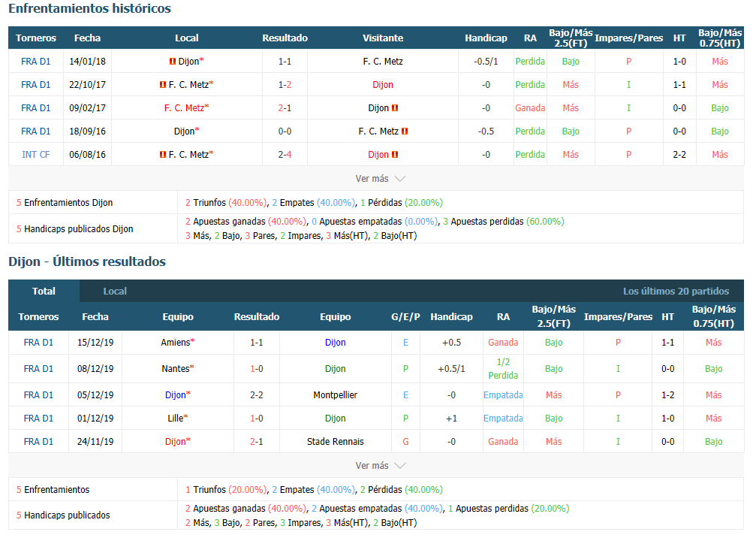Click team name Stade Rennais
The height and width of the screenshot is (538, 756).
(335, 442)
